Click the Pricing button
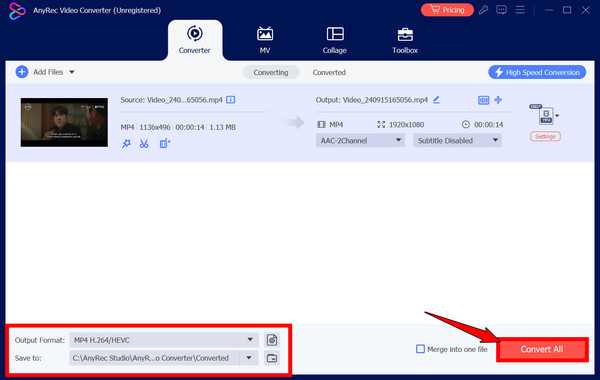600x380 pixels. point(447,10)
